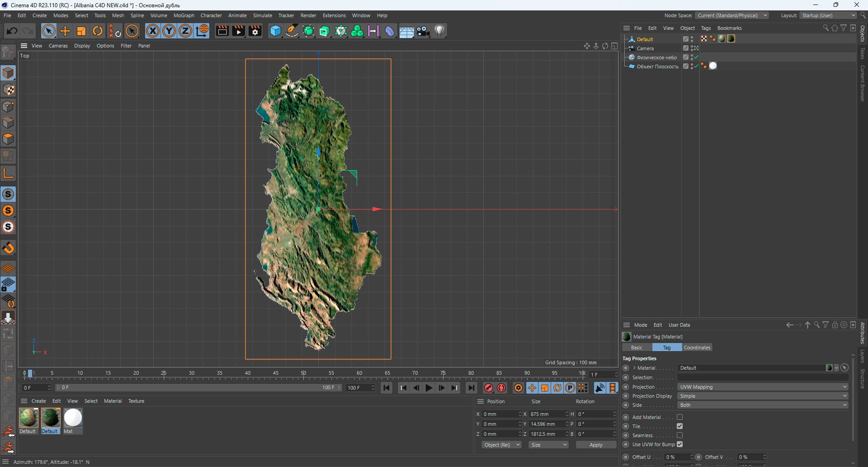Open Edit Render Settings
Screen dimensions: 868x467
point(255,31)
